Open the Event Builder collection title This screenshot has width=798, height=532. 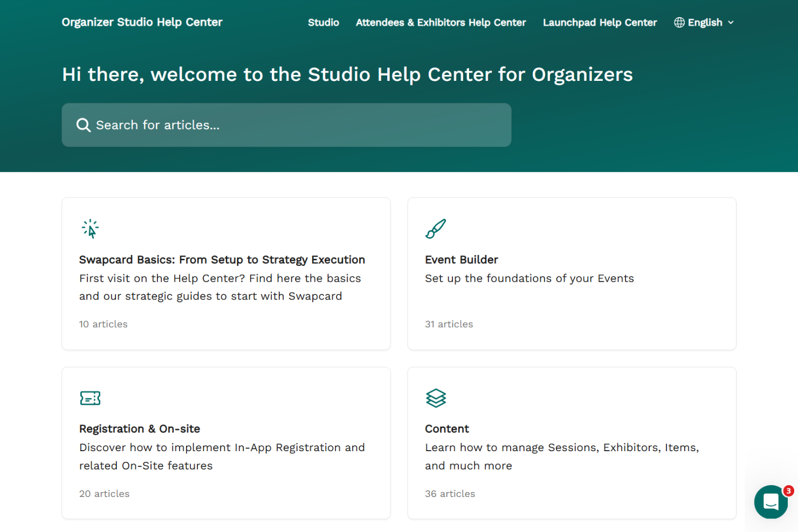pos(462,260)
